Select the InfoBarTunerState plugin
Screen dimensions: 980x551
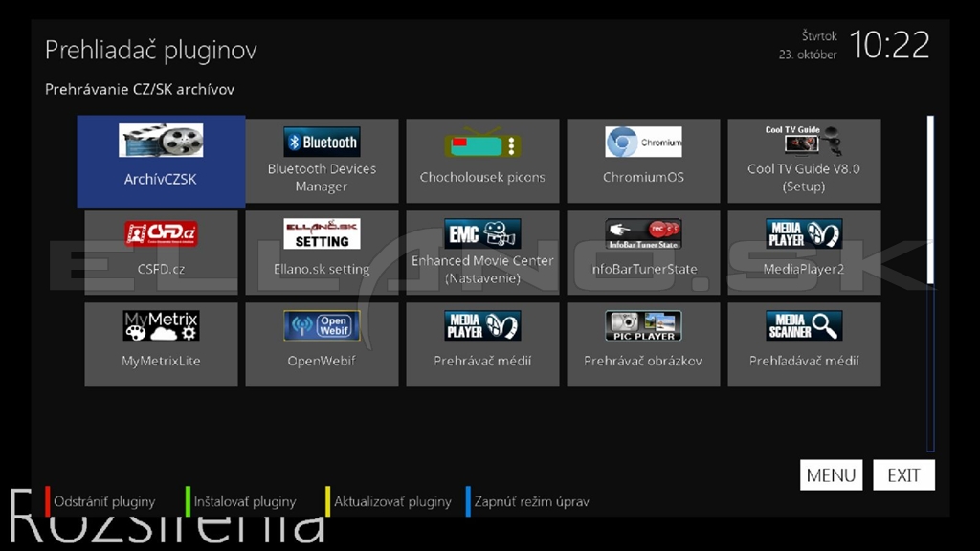click(643, 253)
